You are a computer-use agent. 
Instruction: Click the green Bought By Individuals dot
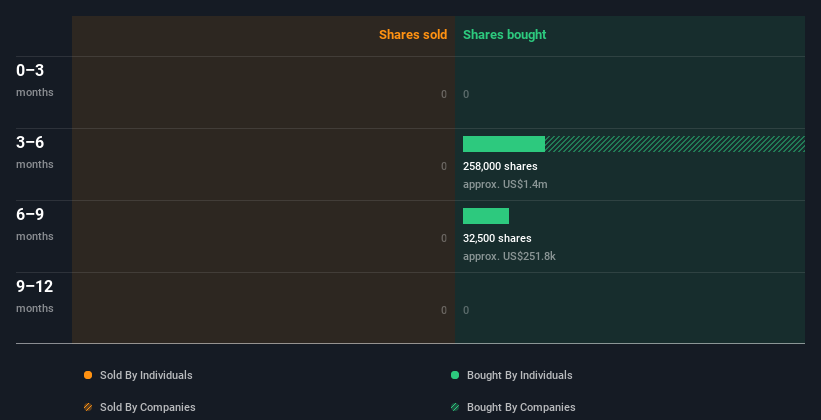coord(455,375)
